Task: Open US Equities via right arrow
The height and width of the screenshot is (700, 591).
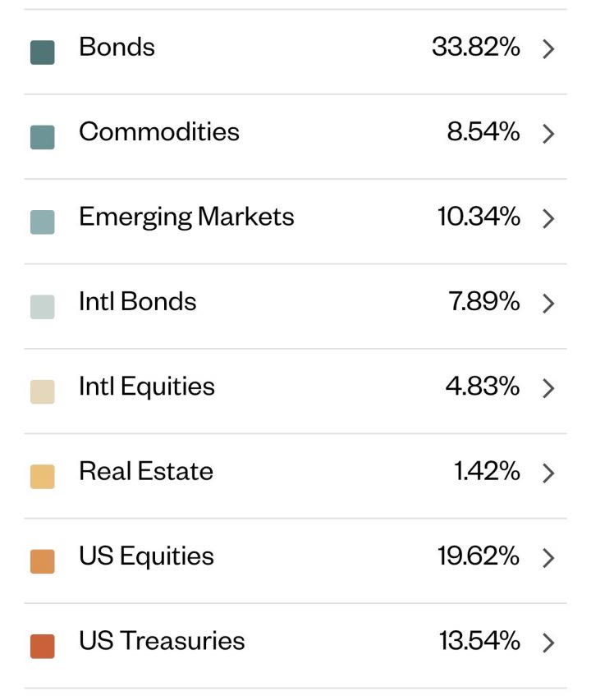Action: click(549, 558)
